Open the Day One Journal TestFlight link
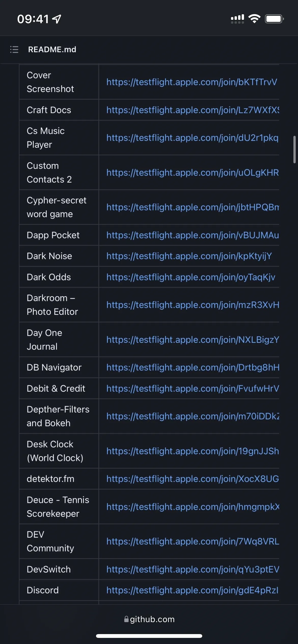This screenshot has height=644, width=298. (193, 340)
